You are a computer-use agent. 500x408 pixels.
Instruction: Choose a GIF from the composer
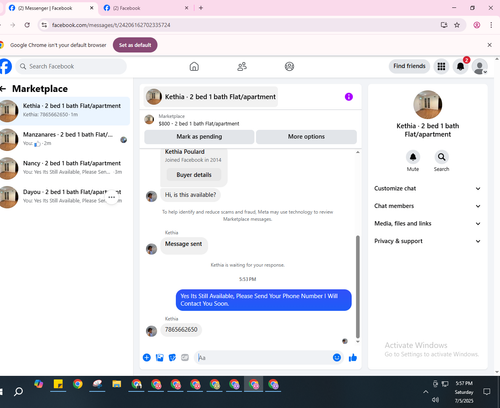185,358
